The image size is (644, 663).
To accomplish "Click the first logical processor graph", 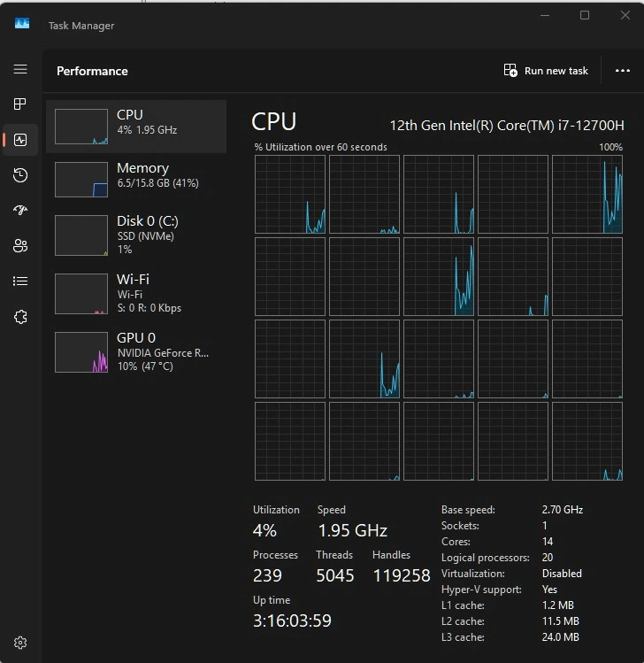I will 290,194.
